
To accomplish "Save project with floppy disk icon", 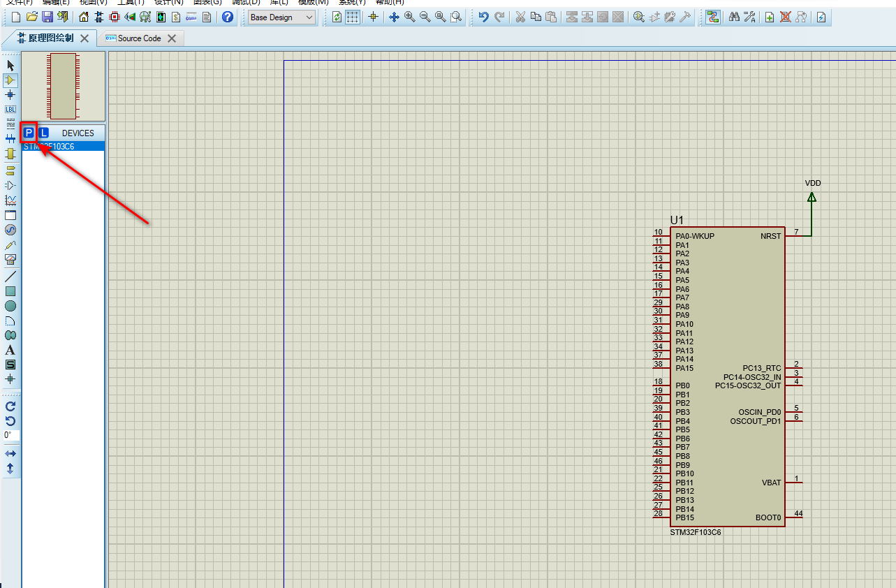I will [x=47, y=17].
